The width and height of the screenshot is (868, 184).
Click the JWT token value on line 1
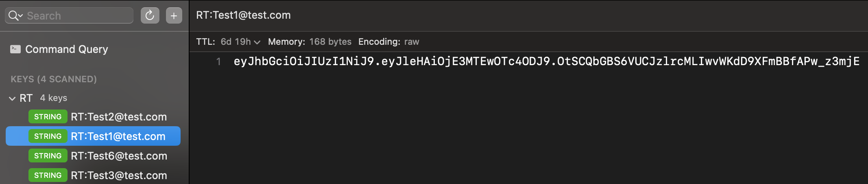click(x=546, y=61)
